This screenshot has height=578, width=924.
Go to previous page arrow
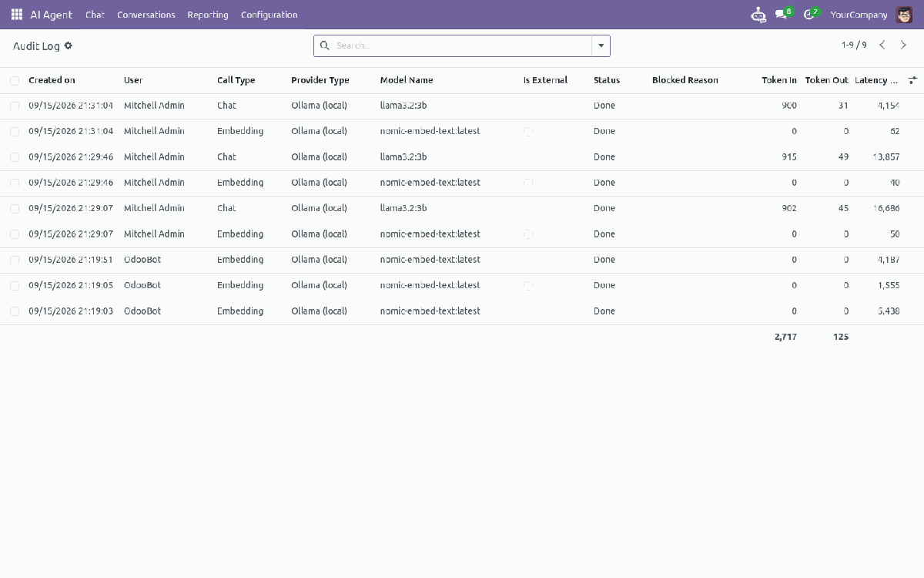[882, 45]
